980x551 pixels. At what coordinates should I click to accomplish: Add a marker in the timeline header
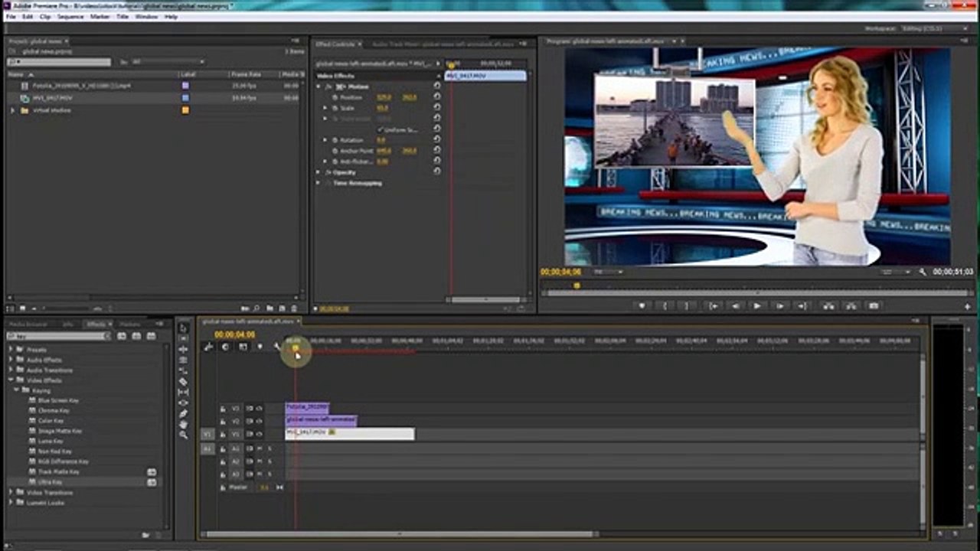pyautogui.click(x=260, y=347)
